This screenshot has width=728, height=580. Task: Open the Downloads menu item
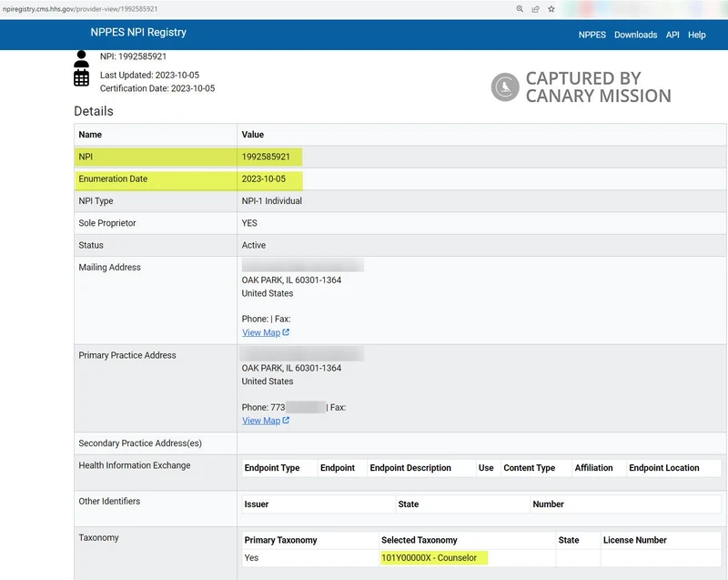[x=635, y=35]
